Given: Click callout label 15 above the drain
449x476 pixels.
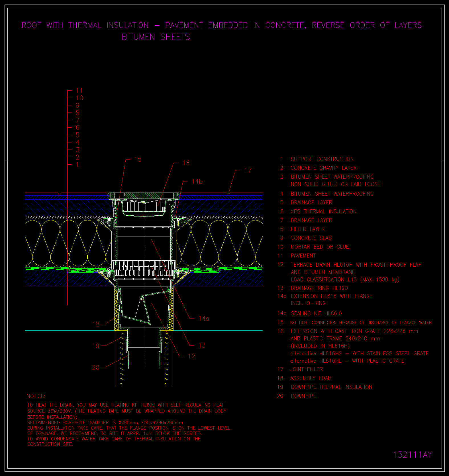Looking at the screenshot, I should [138, 160].
